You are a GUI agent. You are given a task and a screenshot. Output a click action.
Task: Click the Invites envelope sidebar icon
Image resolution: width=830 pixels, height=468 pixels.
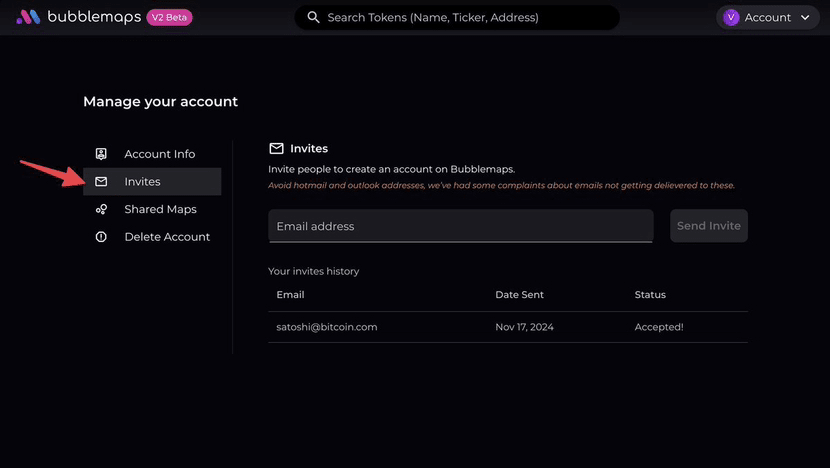101,182
